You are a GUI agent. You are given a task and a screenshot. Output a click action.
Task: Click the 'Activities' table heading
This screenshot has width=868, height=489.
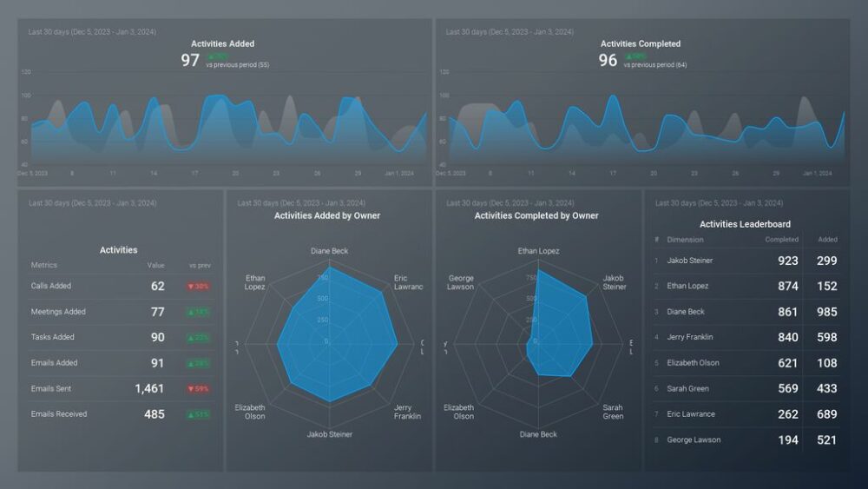click(118, 250)
